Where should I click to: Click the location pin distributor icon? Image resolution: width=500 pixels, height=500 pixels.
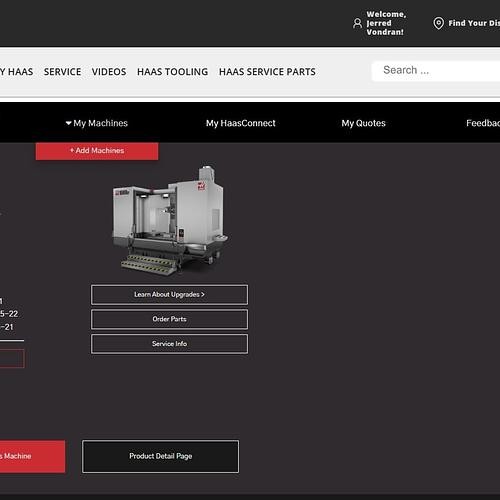point(438,23)
